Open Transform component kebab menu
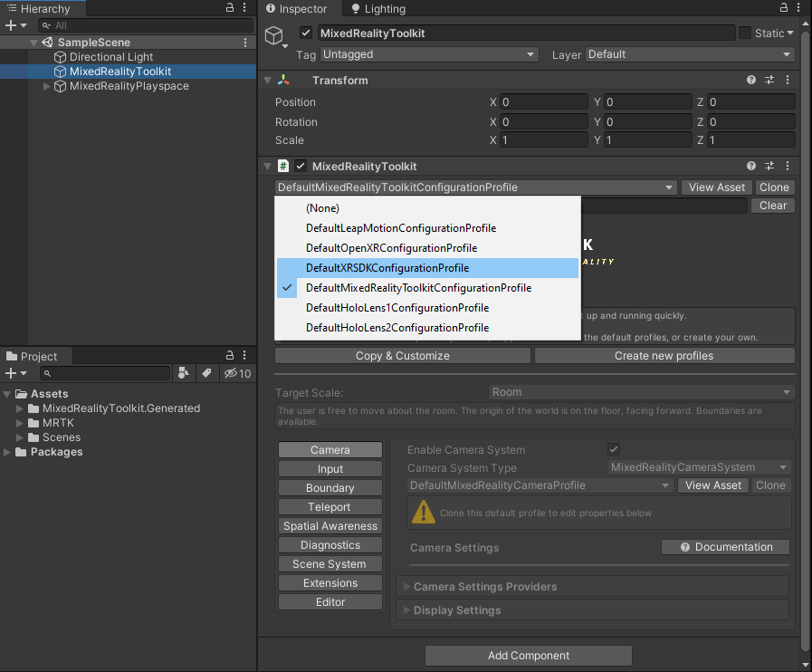Viewport: 812px width, 672px height. 788,80
